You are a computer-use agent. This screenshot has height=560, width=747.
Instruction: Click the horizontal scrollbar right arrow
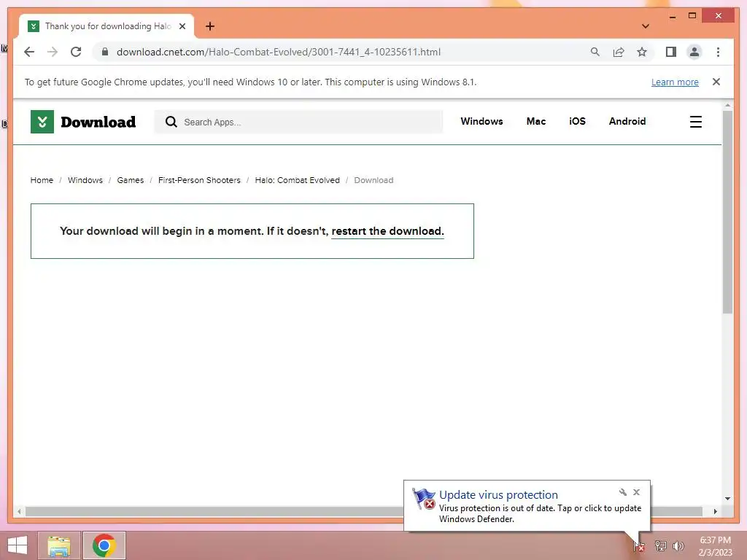point(715,511)
